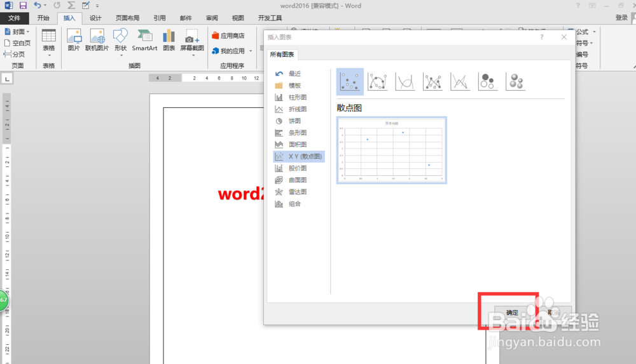Select 股价图 stock chart category
The width and height of the screenshot is (636, 364).
tap(299, 168)
